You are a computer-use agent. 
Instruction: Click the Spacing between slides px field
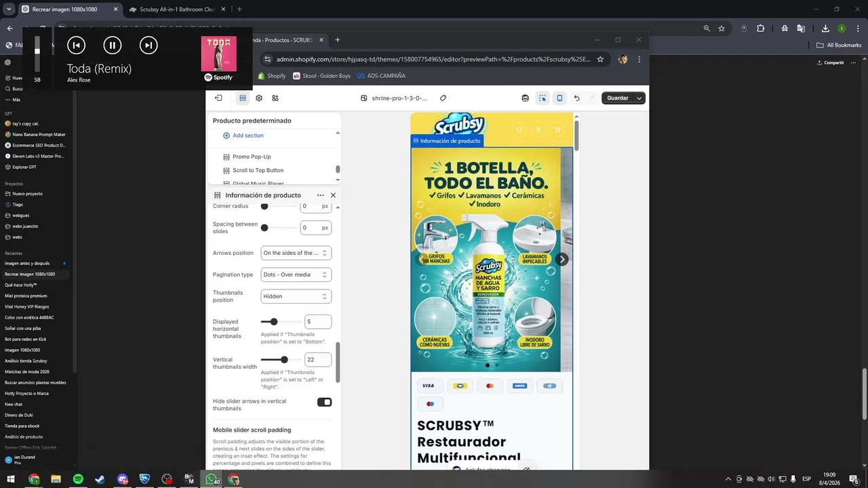316,228
